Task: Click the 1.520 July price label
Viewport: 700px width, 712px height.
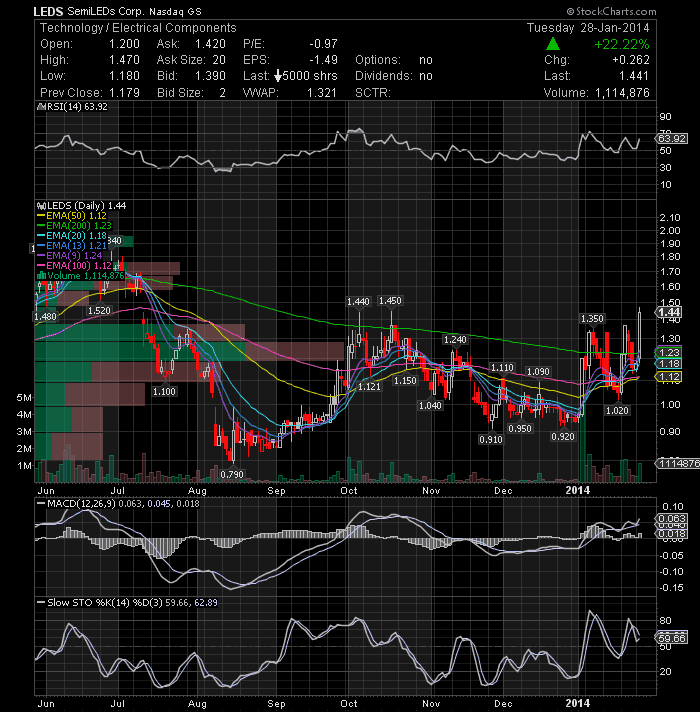Action: click(x=99, y=311)
